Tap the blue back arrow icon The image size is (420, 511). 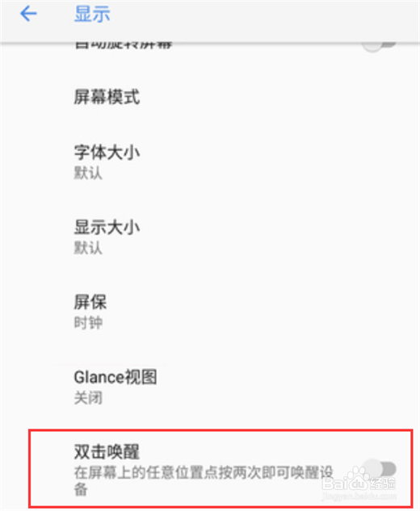28,14
